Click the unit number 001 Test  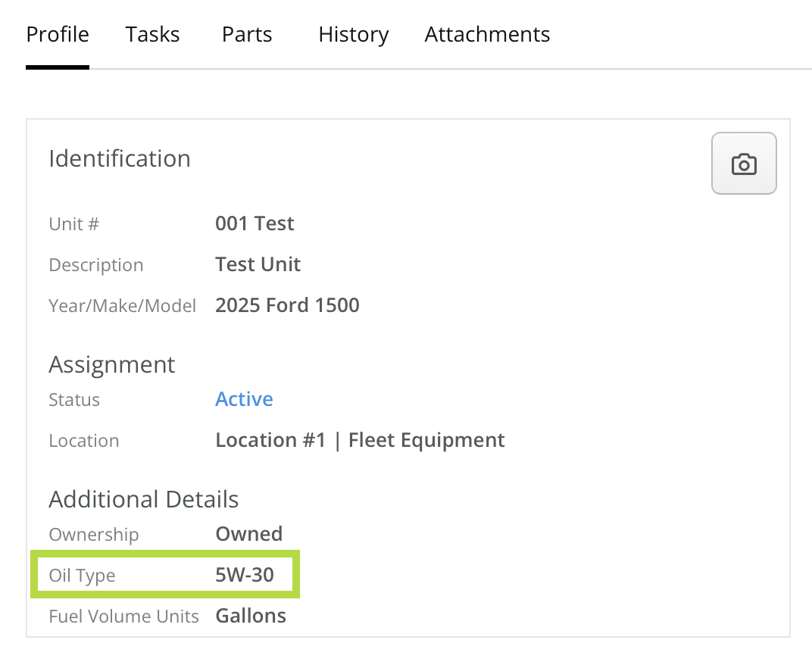255,223
